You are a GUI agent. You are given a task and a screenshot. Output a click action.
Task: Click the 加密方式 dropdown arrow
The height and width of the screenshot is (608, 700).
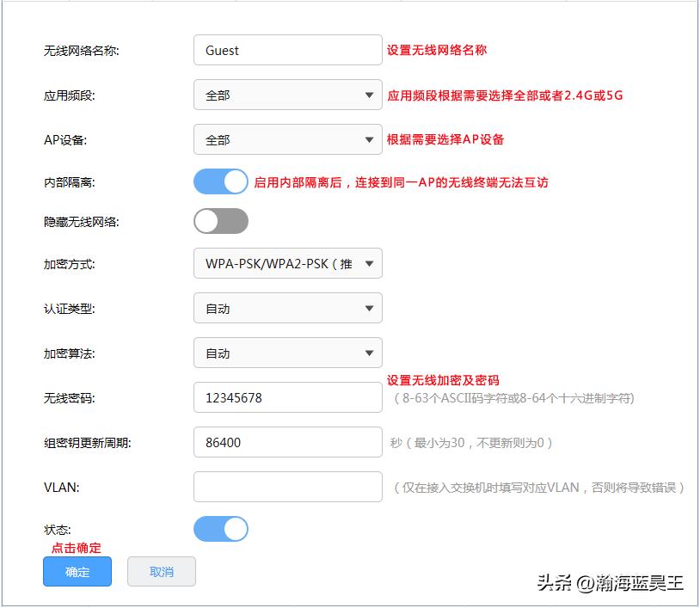(x=370, y=263)
